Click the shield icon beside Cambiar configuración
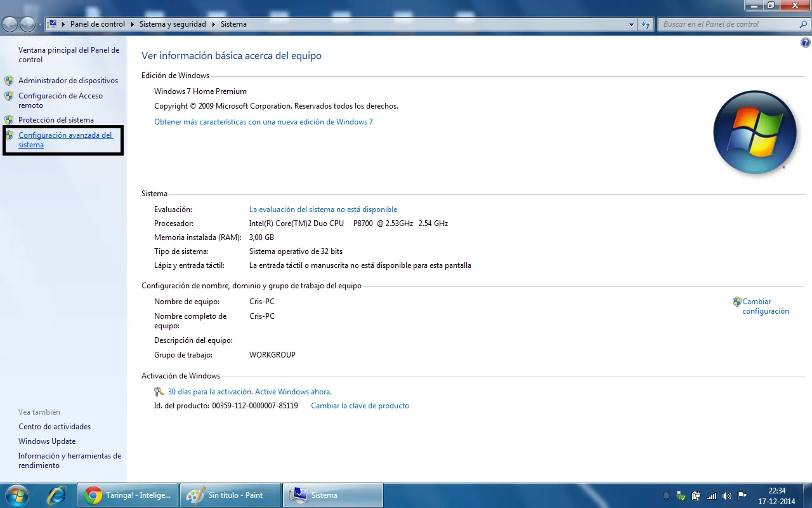Image resolution: width=812 pixels, height=508 pixels. (737, 302)
